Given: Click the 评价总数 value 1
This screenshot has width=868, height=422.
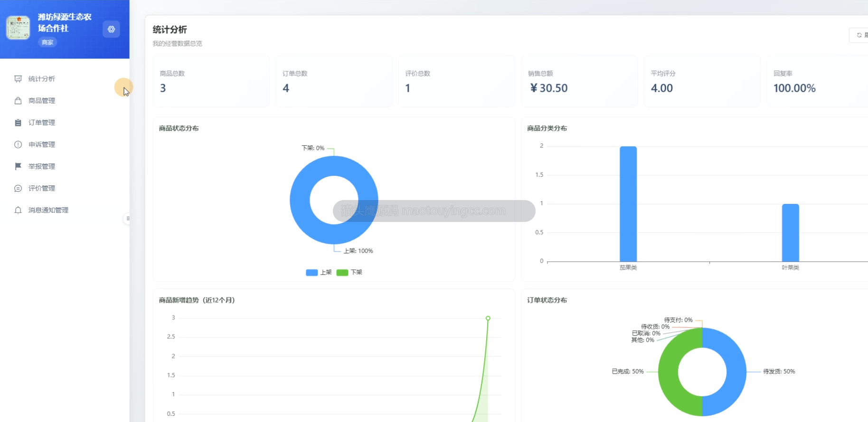Looking at the screenshot, I should coord(408,88).
